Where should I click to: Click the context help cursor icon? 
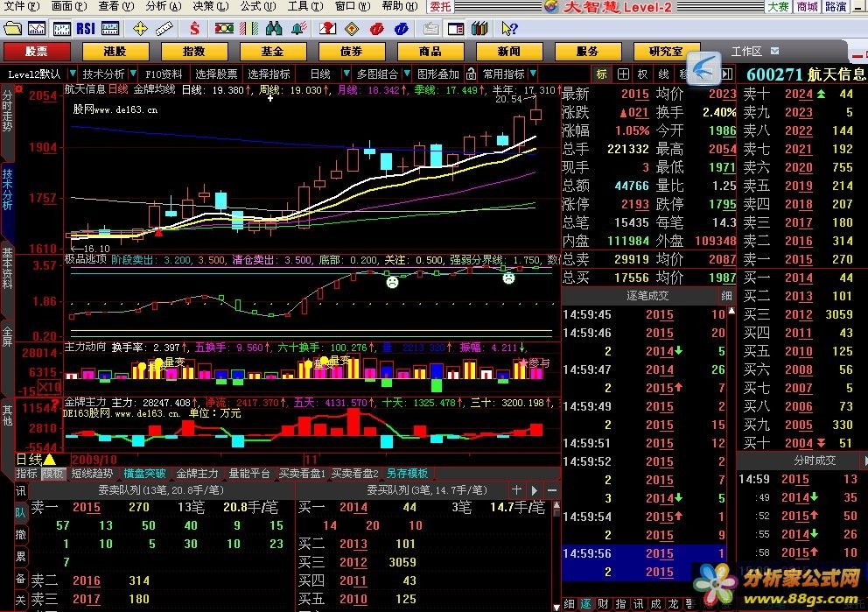[508, 28]
